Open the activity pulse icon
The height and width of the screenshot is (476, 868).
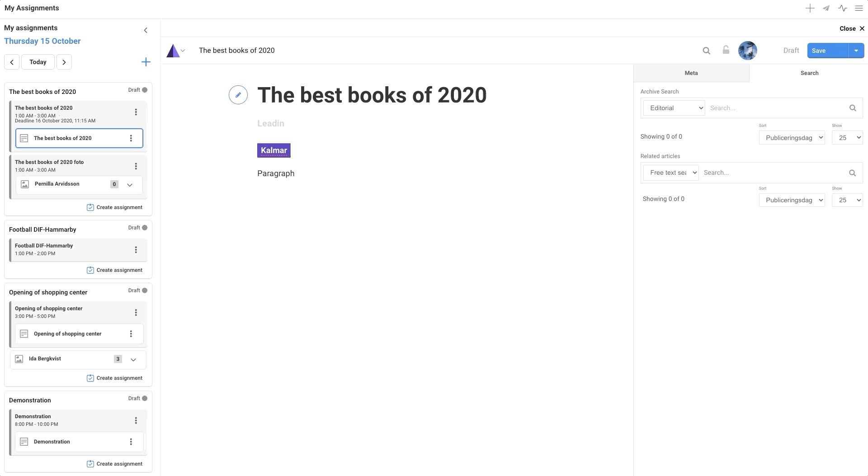(842, 8)
